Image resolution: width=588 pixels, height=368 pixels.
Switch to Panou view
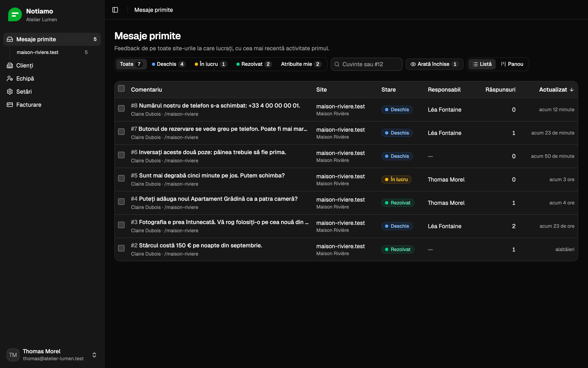coord(512,64)
